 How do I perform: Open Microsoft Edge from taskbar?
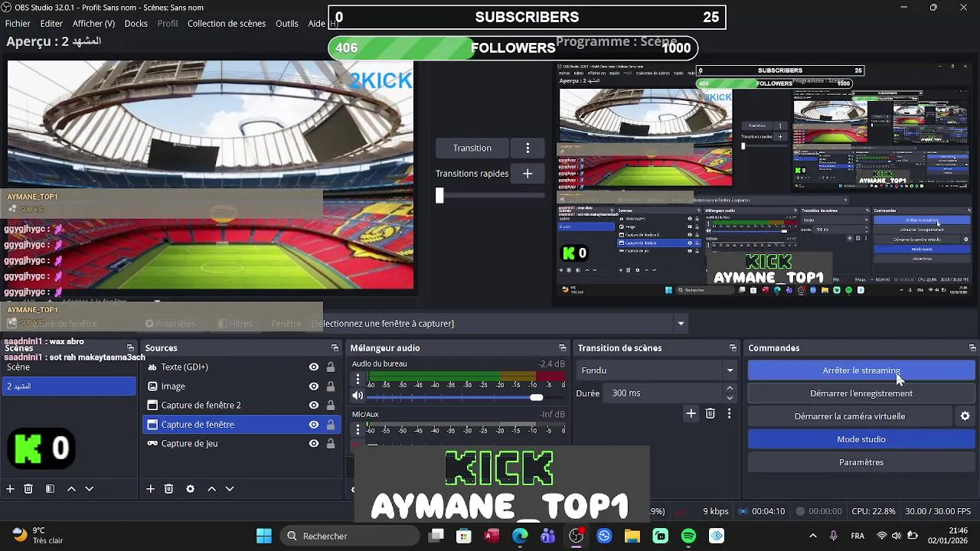520,536
